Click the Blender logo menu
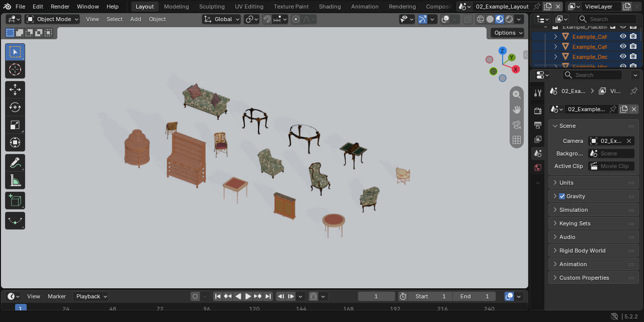Screen dimensions: 644x322 [x=6, y=6]
